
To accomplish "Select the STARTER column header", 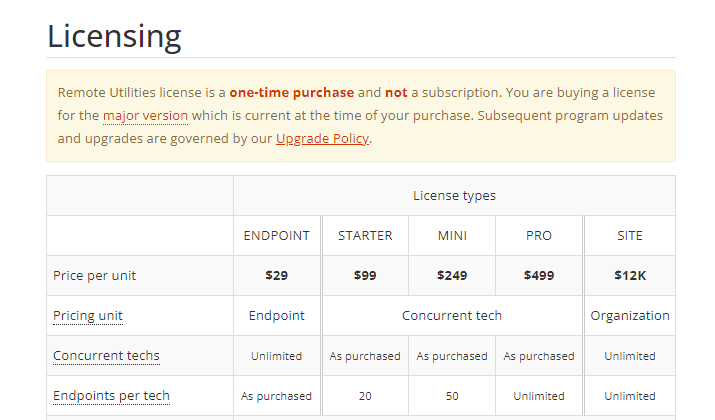I will click(365, 236).
